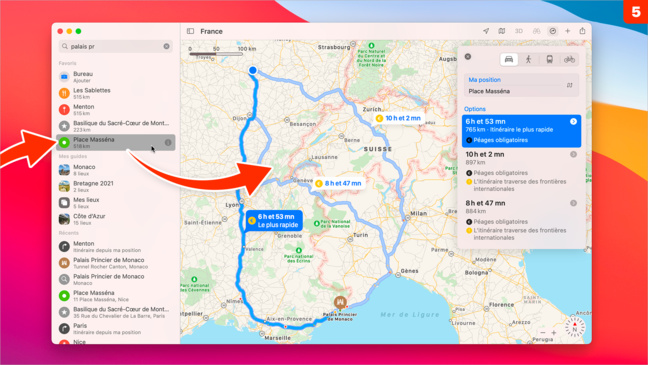This screenshot has width=648, height=365.
Task: Click Parc National de la Vanoise marker
Action: 317,224
